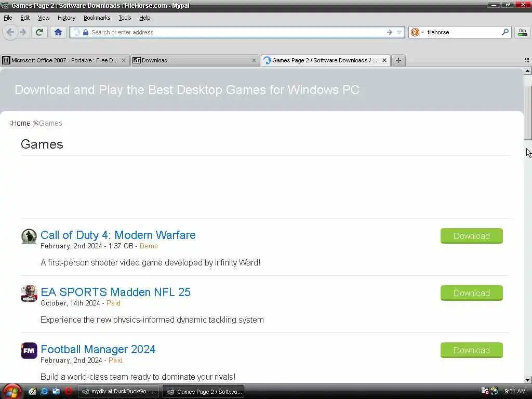This screenshot has height=399, width=532.
Task: Switch to Games Page 2 taskbar window
Action: point(203,392)
